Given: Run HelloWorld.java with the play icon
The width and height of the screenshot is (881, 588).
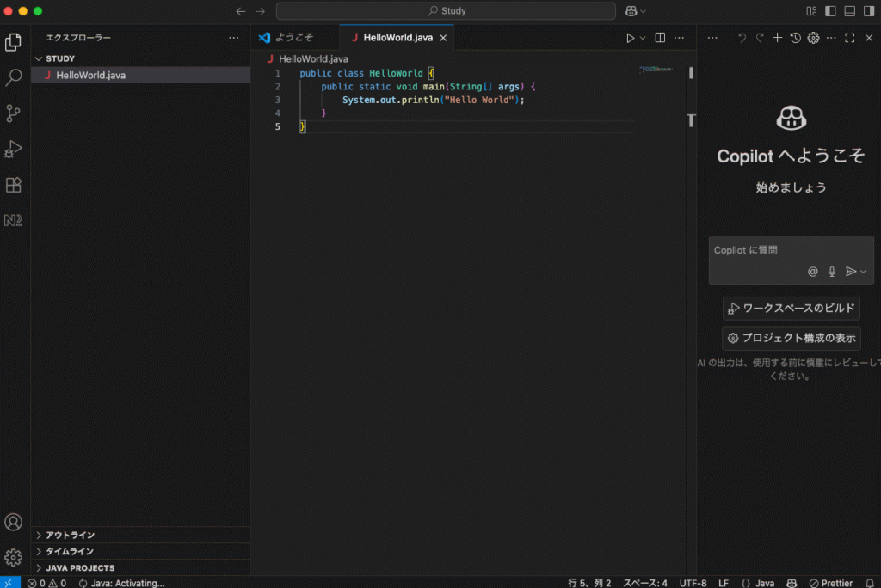Looking at the screenshot, I should click(x=631, y=38).
